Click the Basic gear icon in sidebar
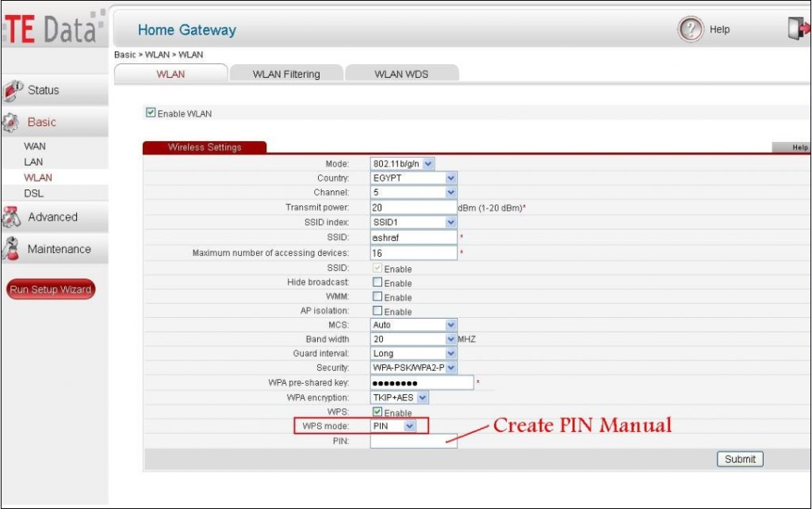Screen dimensions: 812x509 pyautogui.click(x=11, y=121)
